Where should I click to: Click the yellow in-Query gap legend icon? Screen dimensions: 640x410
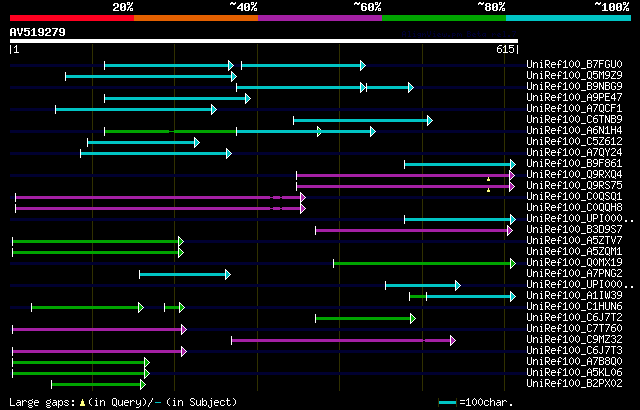pyautogui.click(x=82, y=403)
